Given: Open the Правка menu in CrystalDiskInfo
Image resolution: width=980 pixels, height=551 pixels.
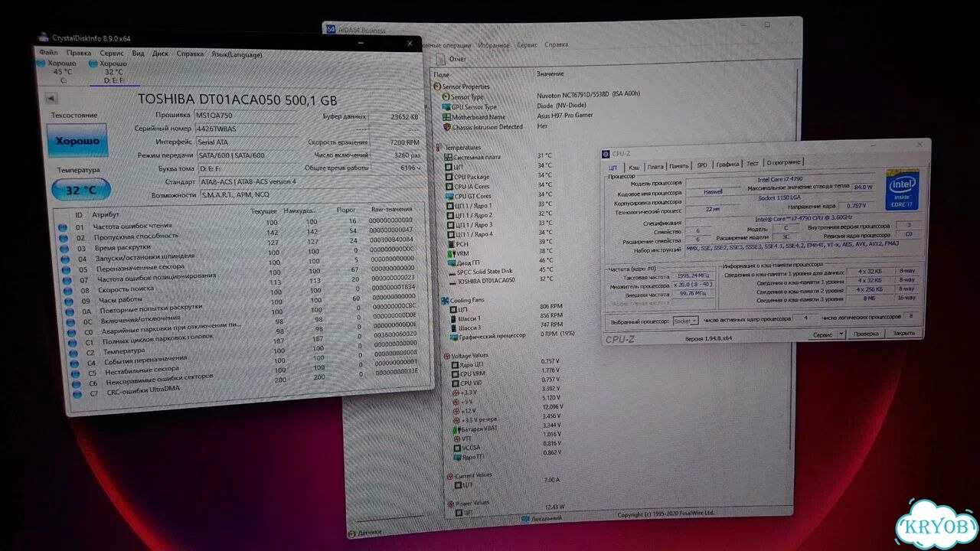Looking at the screenshot, I should coord(79,53).
